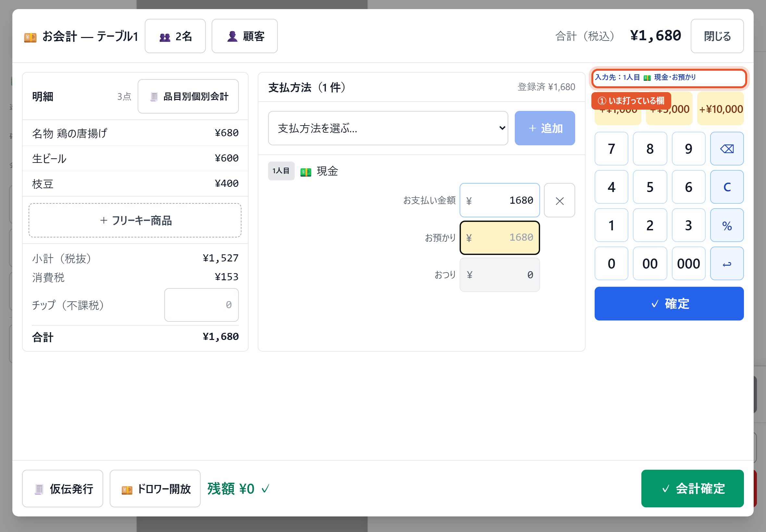766x532 pixels.
Task: Tap the single 0 numpad key
Action: click(611, 264)
